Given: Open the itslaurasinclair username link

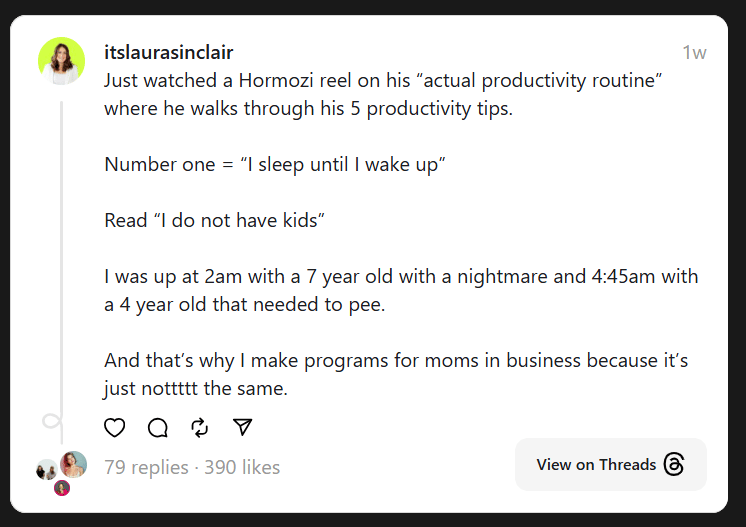Looking at the screenshot, I should point(168,52).
